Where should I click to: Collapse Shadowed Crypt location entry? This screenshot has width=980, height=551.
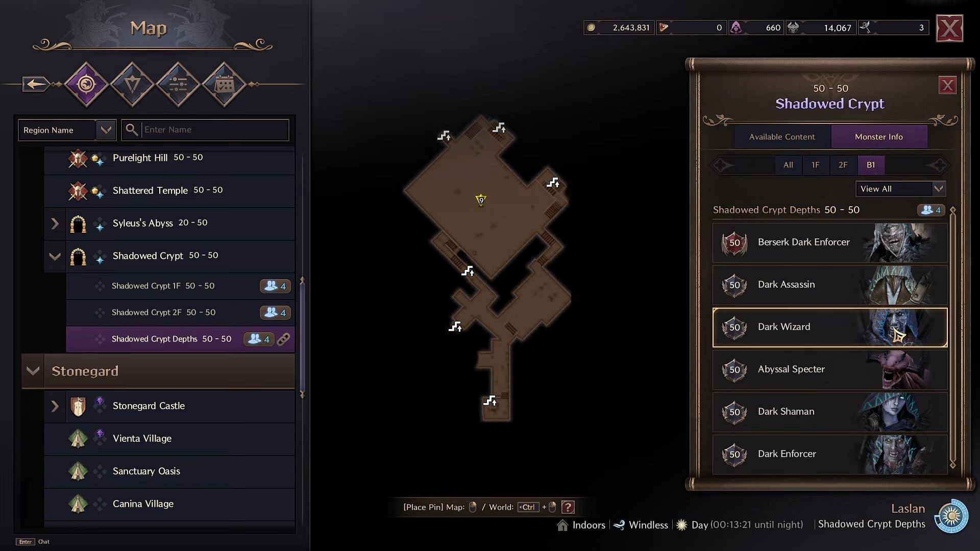[55, 256]
